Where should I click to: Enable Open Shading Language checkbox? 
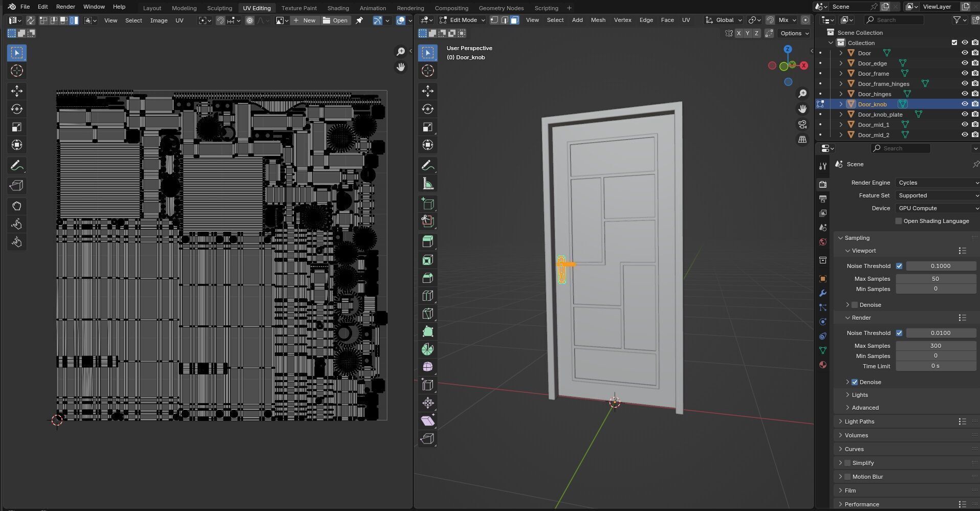(x=898, y=221)
